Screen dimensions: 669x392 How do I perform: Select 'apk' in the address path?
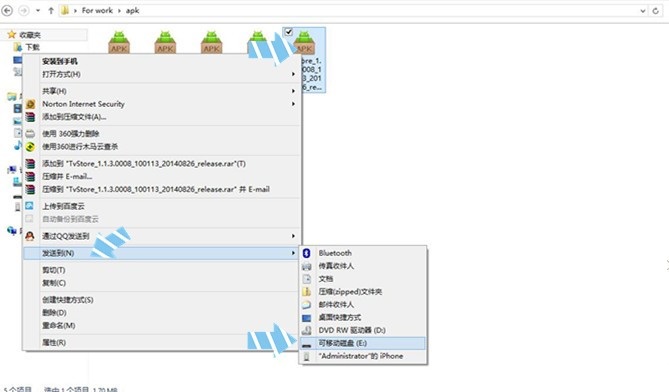[133, 11]
